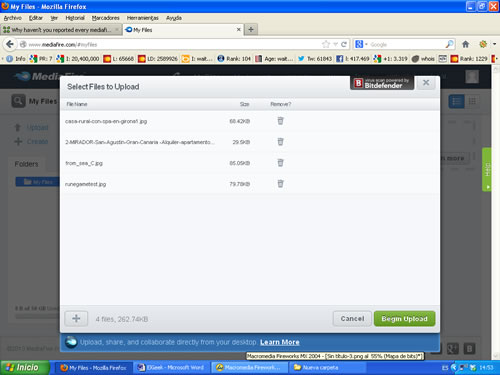Viewport: 500px width, 375px height.
Task: Click the Bitdefender virus scan badge
Action: [x=382, y=83]
